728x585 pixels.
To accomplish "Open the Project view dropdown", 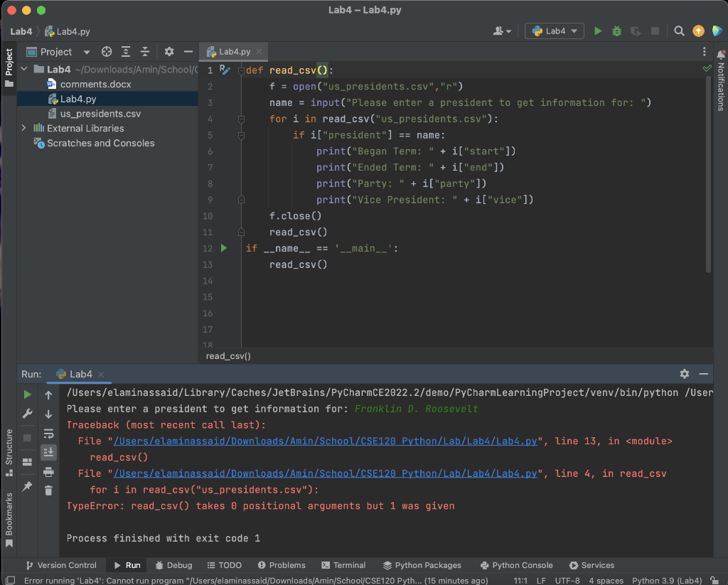I will click(x=87, y=52).
